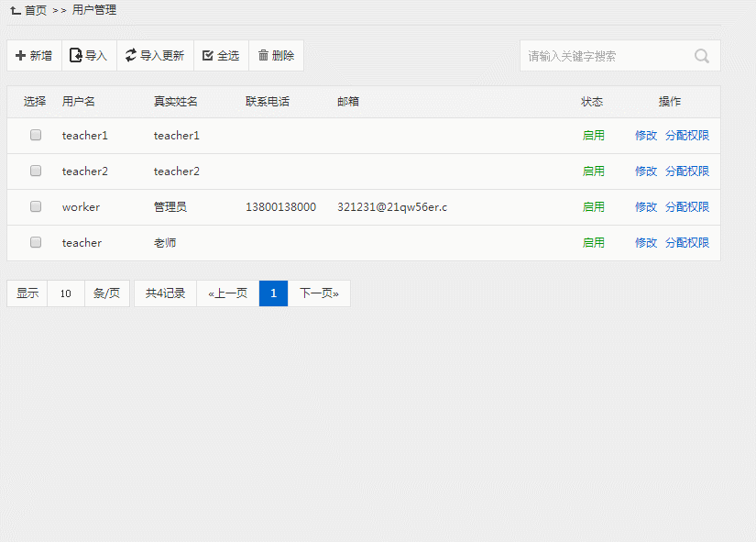Click the 导入更新 refresh arrows icon

(x=131, y=56)
